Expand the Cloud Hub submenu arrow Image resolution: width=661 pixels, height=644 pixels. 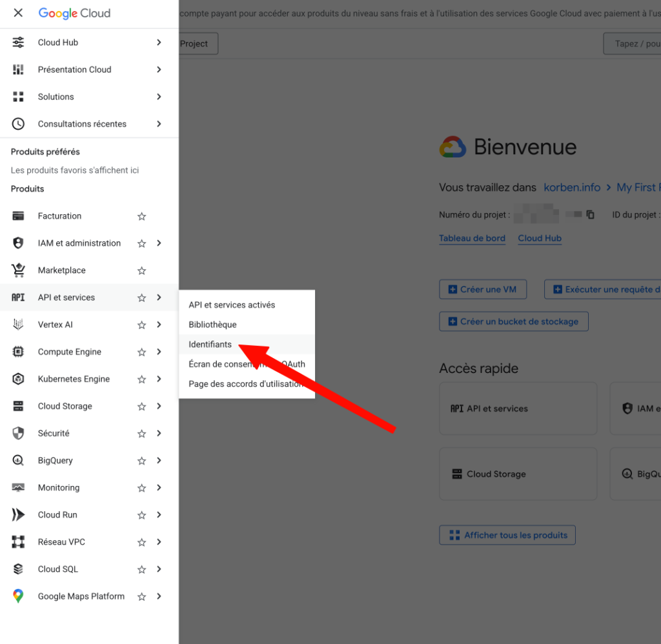tap(159, 43)
